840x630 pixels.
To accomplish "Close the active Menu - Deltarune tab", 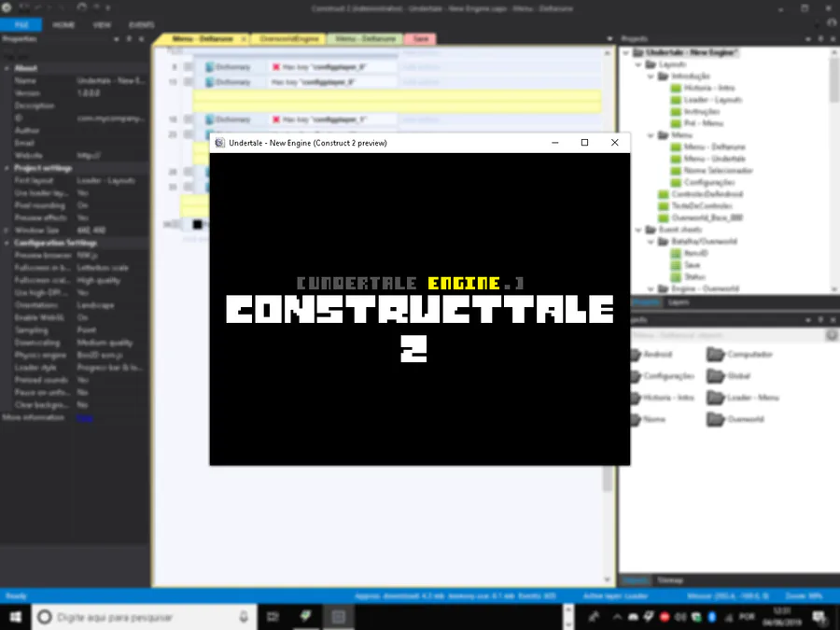I will [244, 39].
